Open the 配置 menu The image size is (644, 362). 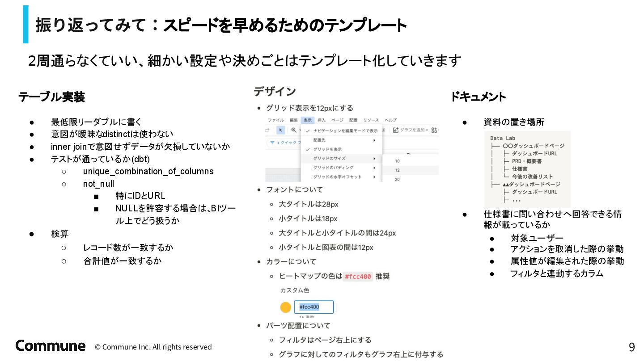353,120
